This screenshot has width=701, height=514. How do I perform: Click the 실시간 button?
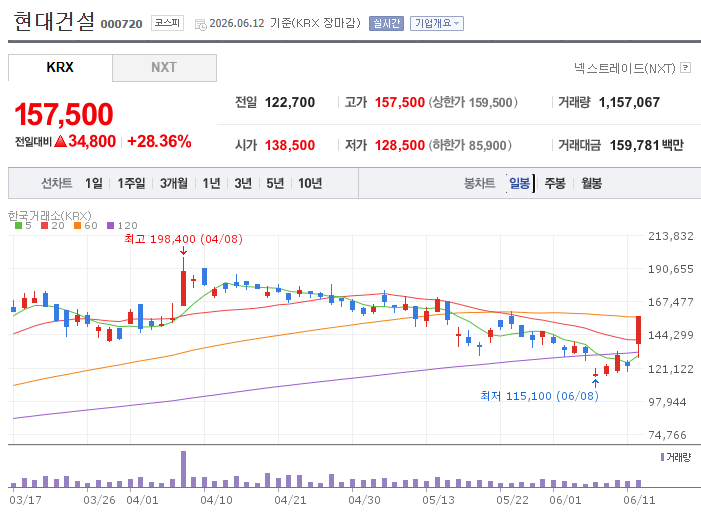(386, 23)
